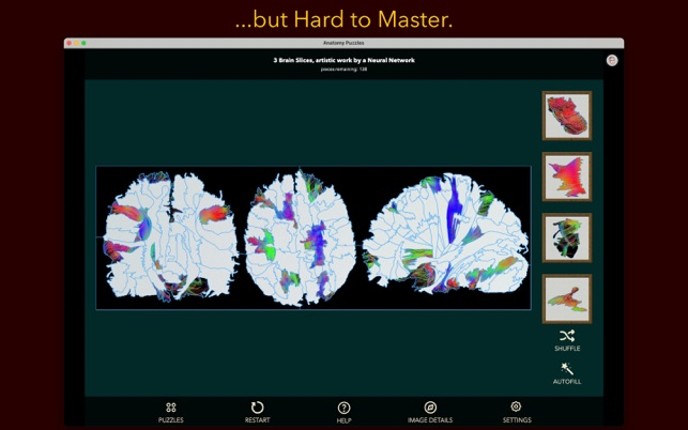This screenshot has height=430, width=688.
Task: Click the pieces remaining counter text
Action: pyautogui.click(x=344, y=69)
